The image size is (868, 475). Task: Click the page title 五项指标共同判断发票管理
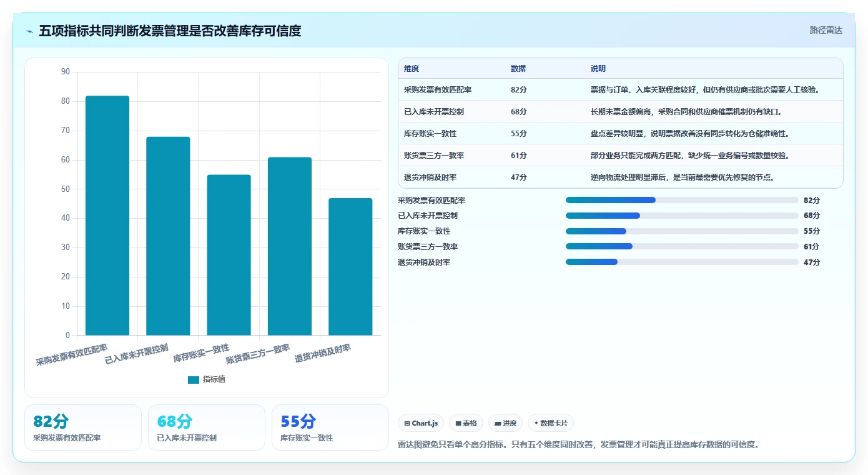pyautogui.click(x=170, y=31)
